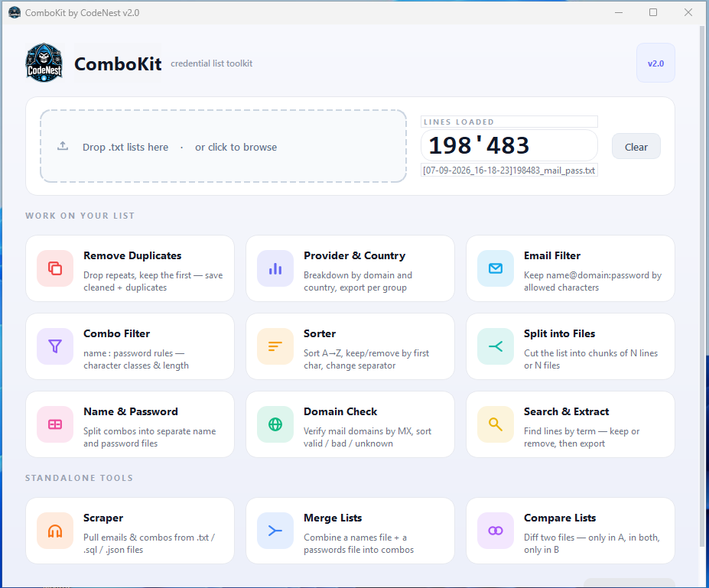Image resolution: width=709 pixels, height=588 pixels.
Task: Open the Name & Password title
Action: 131,411
